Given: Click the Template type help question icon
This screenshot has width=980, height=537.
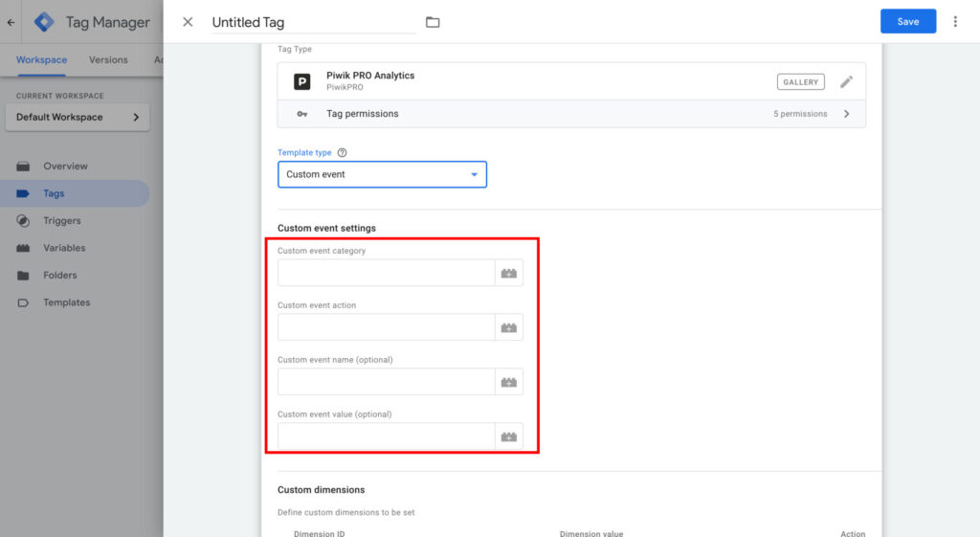Looking at the screenshot, I should click(342, 152).
